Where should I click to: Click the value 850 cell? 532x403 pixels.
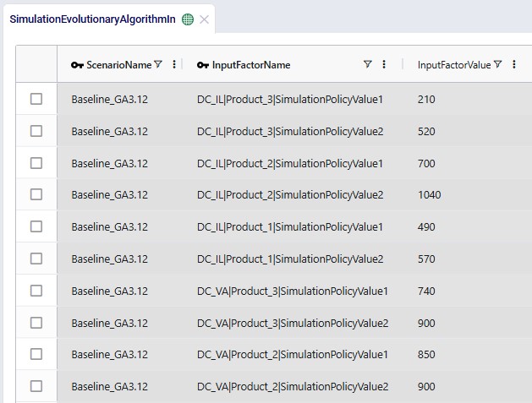[426, 355]
